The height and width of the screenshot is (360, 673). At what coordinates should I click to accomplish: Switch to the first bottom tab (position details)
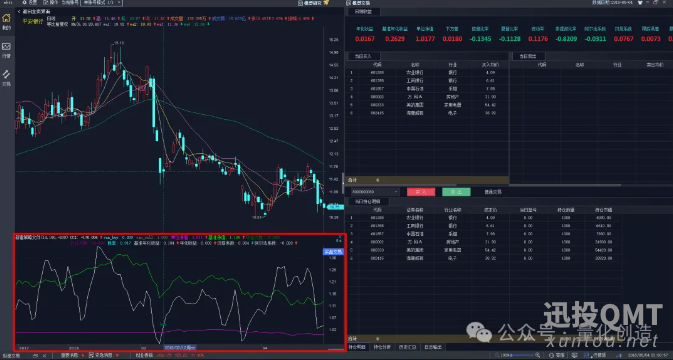(x=357, y=347)
